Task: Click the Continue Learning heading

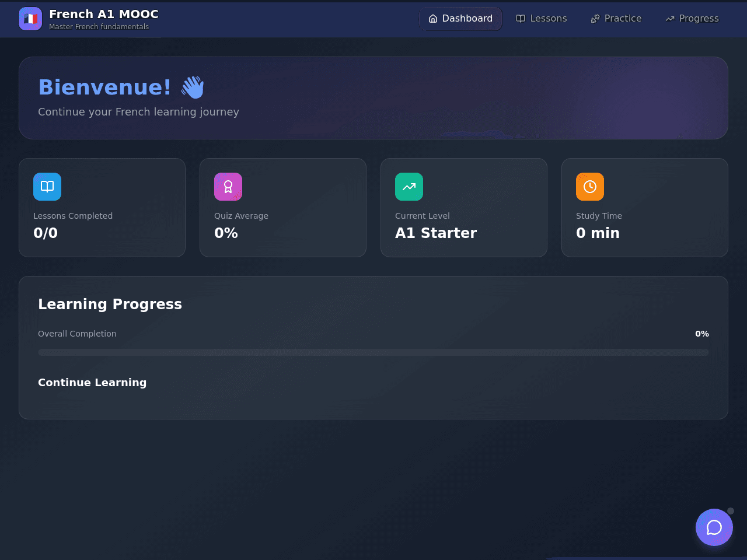Action: [92, 383]
